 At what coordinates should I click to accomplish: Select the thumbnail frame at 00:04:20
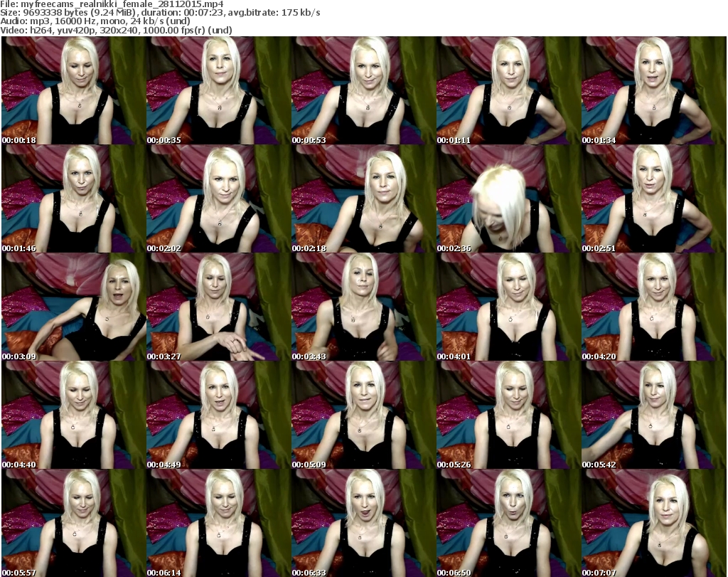(x=654, y=307)
